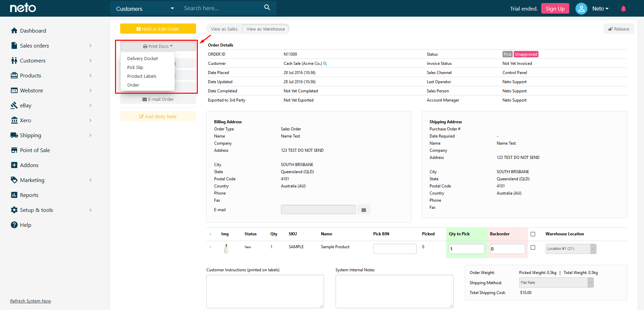
Task: Open the Sample Product thumbnail image
Action: tap(226, 249)
